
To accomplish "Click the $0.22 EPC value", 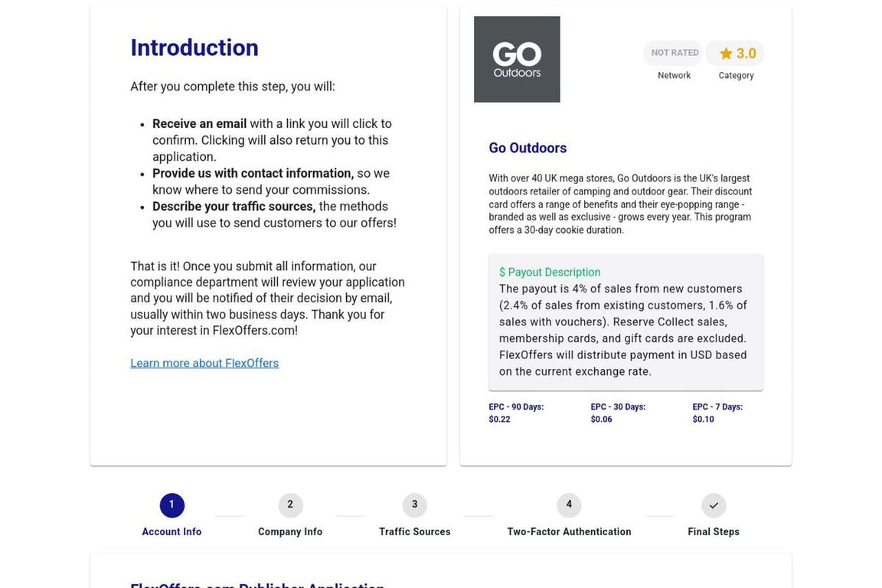I will pyautogui.click(x=499, y=420).
